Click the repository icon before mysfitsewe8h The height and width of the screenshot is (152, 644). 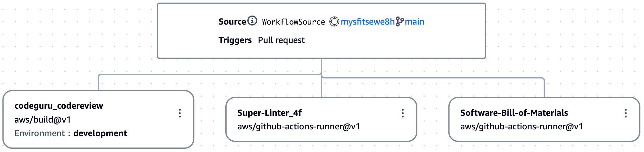[334, 22]
